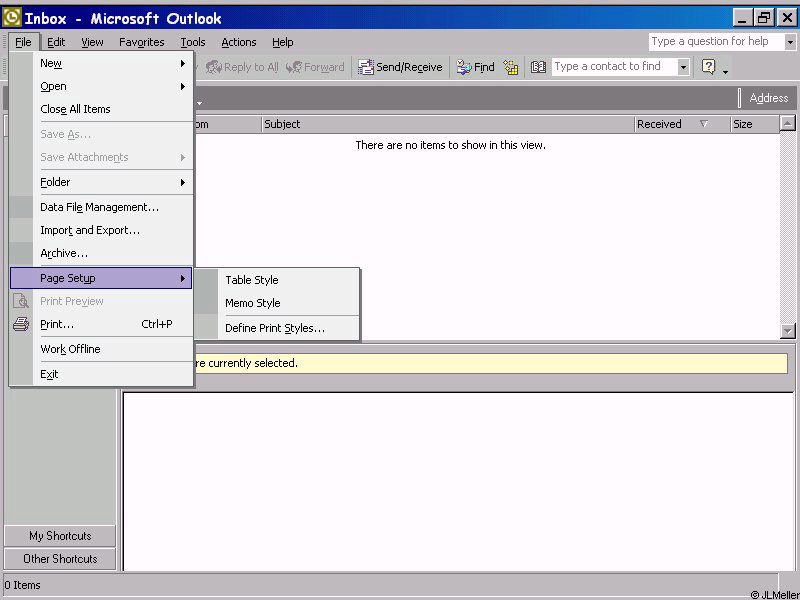Click the Type a contact to find field
This screenshot has width=800, height=600.
[613, 67]
